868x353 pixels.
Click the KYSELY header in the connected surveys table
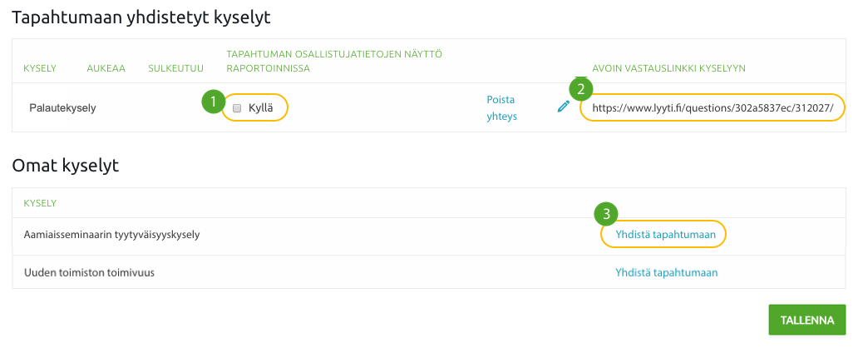coord(40,69)
